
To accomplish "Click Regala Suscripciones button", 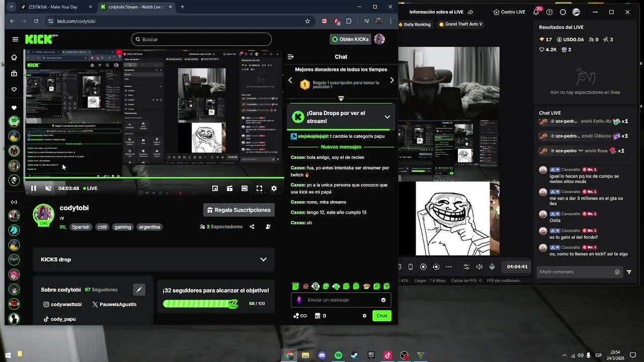I will pyautogui.click(x=239, y=210).
